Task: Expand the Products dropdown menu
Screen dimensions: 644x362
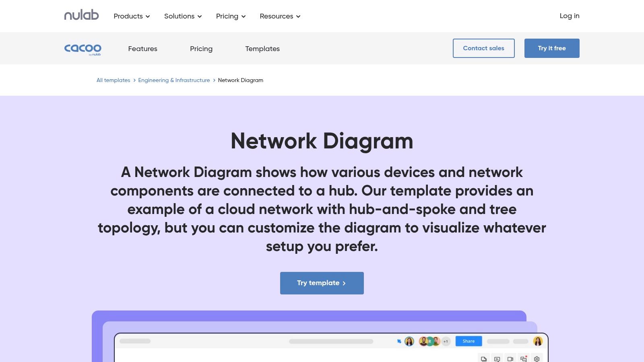Action: coord(132,16)
